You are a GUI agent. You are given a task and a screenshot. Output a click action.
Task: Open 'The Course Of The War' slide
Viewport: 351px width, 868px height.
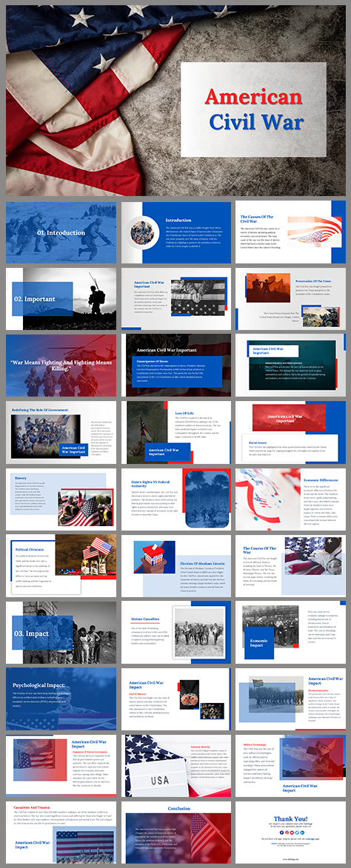click(x=291, y=566)
